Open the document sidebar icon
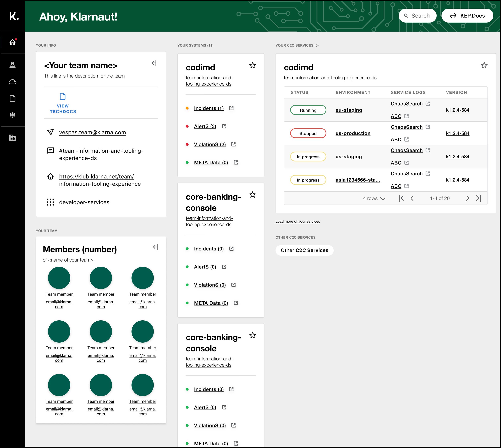501x448 pixels. (13, 98)
